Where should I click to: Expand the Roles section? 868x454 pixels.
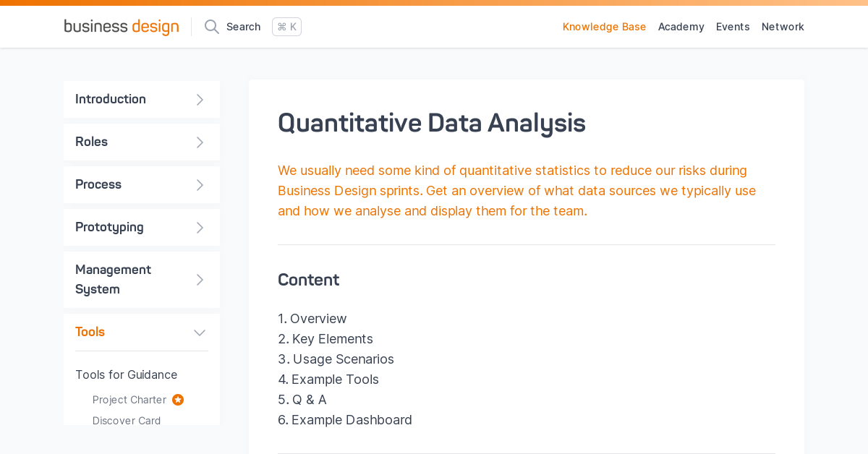click(200, 142)
